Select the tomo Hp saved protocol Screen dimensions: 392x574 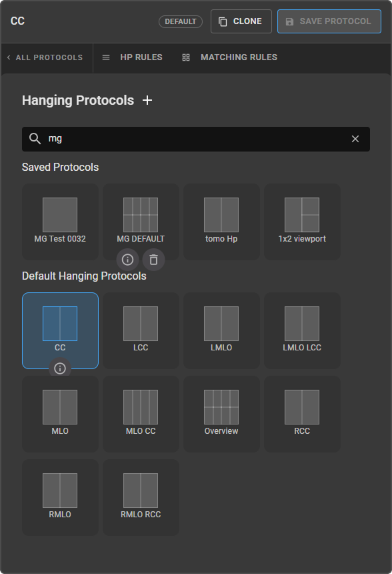click(221, 222)
